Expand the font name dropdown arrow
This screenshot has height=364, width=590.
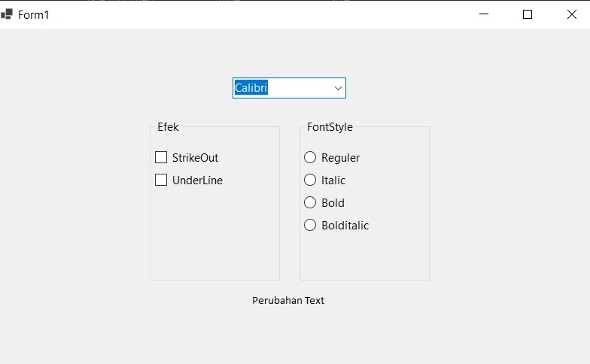point(338,88)
